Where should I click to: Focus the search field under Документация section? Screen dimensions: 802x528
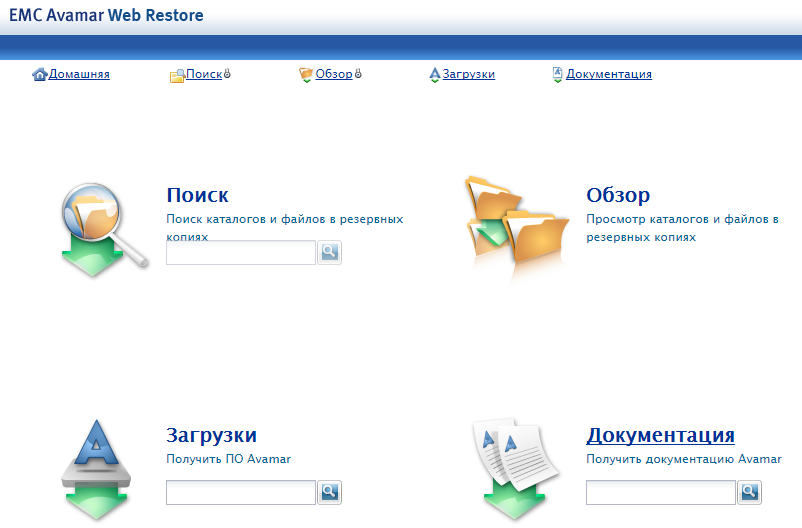click(660, 492)
